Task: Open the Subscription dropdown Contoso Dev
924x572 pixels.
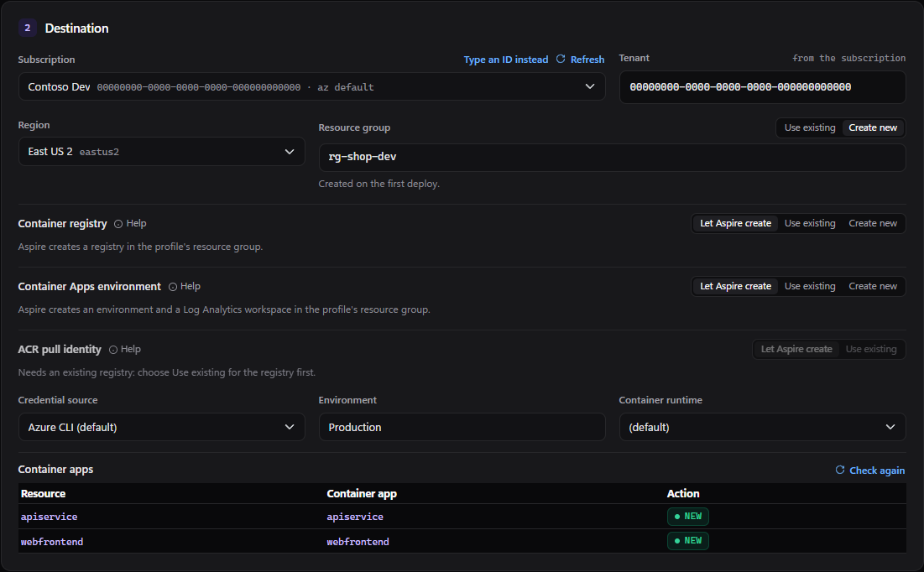Action: click(x=311, y=86)
